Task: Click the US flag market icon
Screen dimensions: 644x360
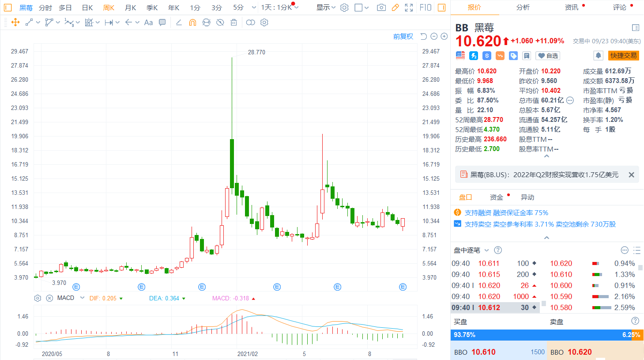Action: (x=460, y=55)
